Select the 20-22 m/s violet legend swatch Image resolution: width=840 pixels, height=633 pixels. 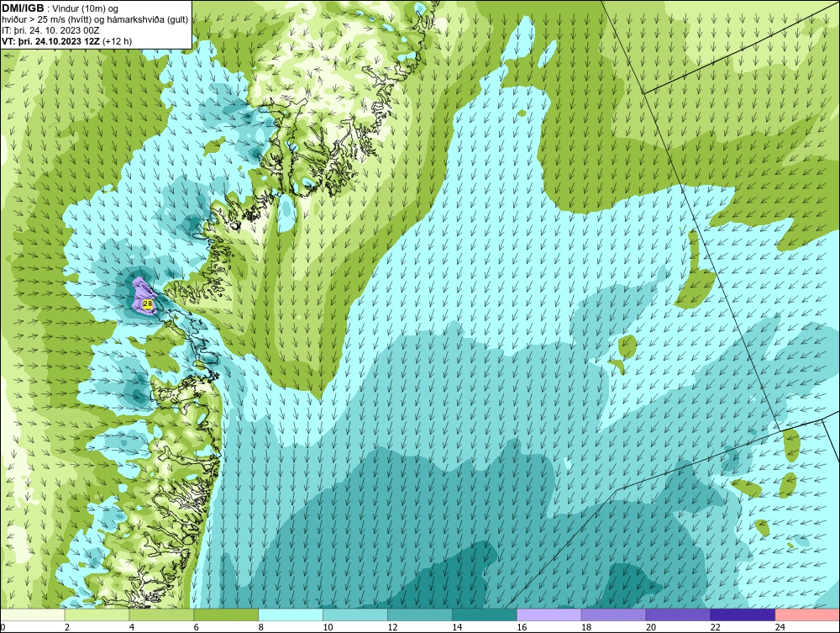(678, 615)
